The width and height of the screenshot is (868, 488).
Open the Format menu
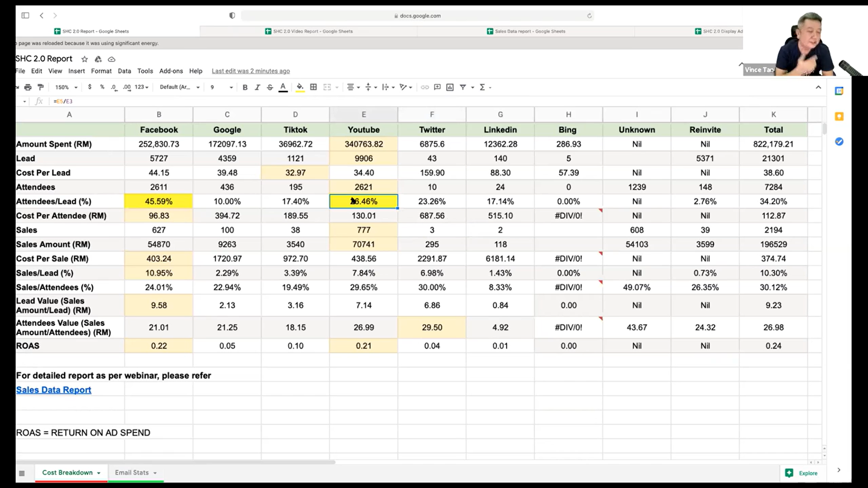[101, 71]
